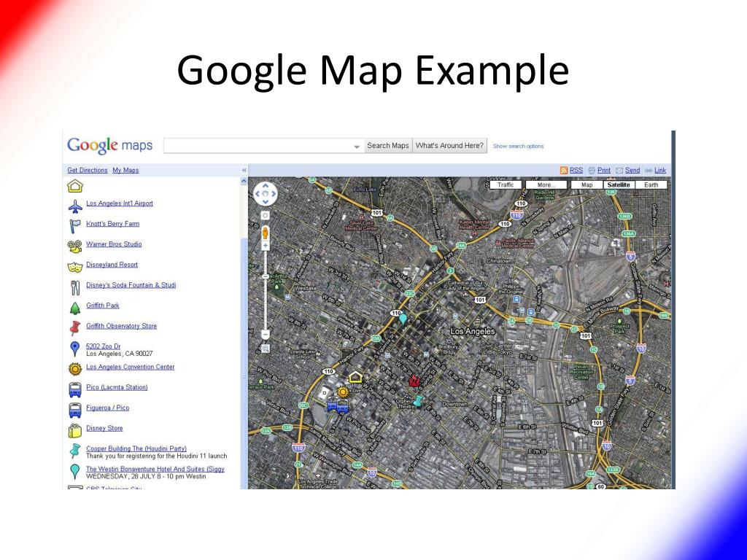Open the 5202 Zoo Dr link
Image resolution: width=747 pixels, height=560 pixels.
tap(103, 346)
